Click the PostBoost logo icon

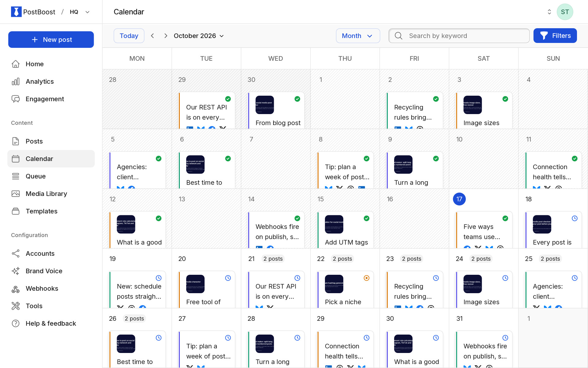click(x=16, y=12)
